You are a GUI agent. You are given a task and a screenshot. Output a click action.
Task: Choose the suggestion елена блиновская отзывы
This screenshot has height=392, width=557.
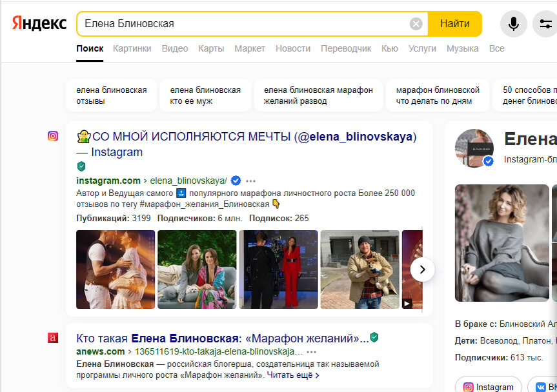point(111,95)
